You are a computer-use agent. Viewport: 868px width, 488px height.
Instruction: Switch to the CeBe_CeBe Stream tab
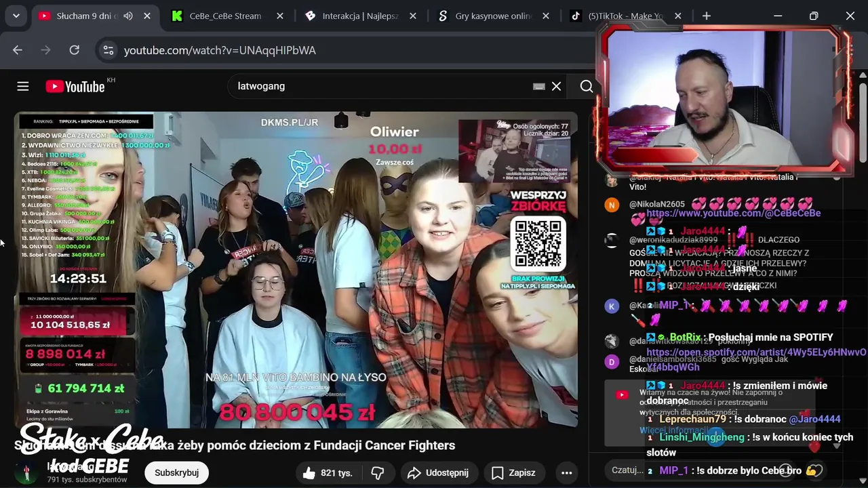click(x=224, y=16)
